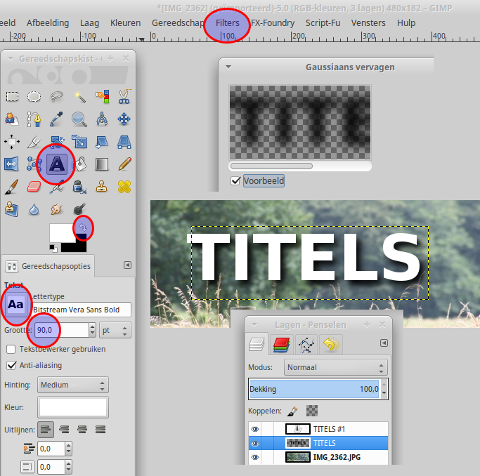The width and height of the screenshot is (480, 476).
Task: Select the Smudge tool
Action: pyautogui.click(x=57, y=210)
